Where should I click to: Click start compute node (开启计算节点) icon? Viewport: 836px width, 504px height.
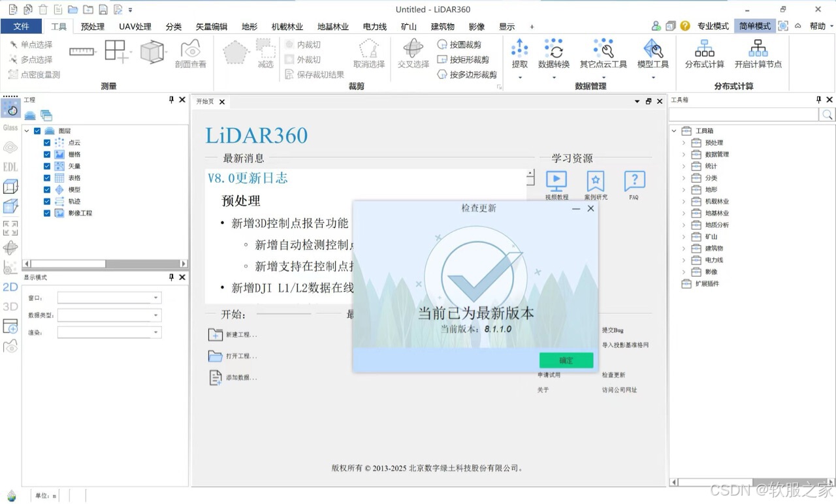click(x=758, y=54)
